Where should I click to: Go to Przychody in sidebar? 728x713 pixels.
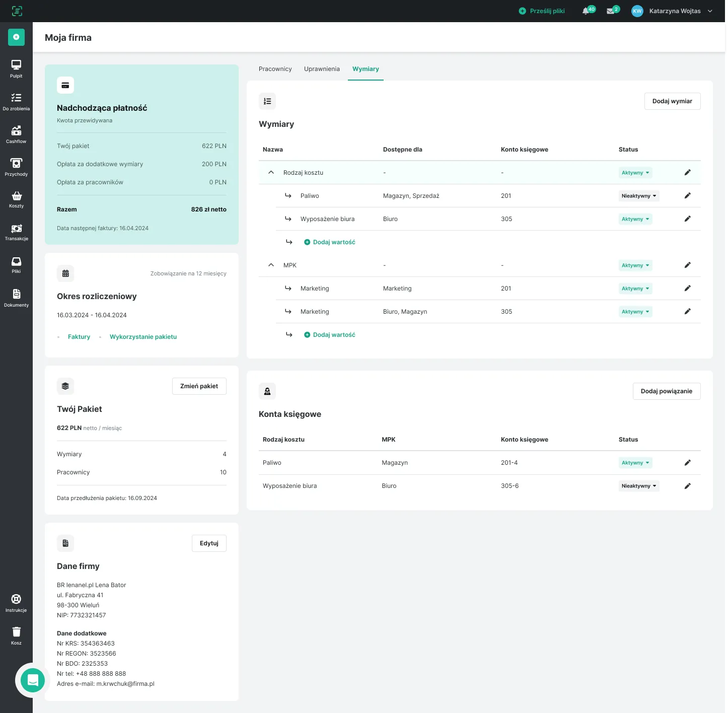pos(16,167)
